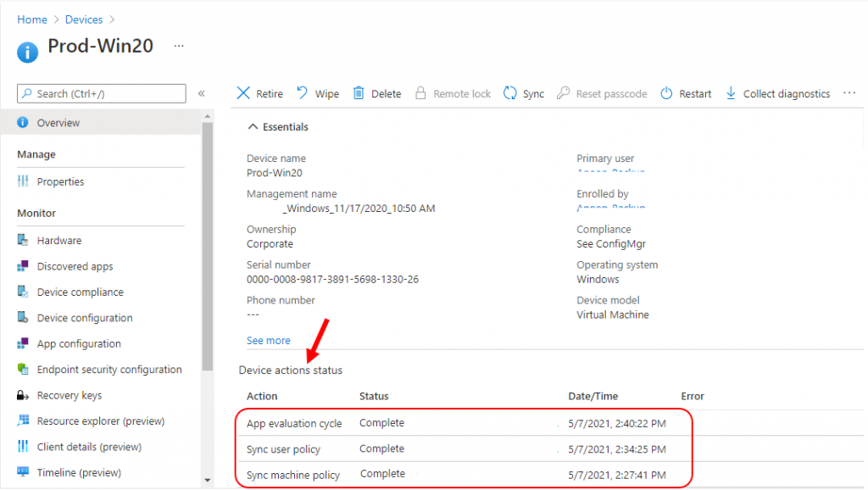This screenshot has height=490, width=868.
Task: Click the Status column header
Action: tap(374, 396)
